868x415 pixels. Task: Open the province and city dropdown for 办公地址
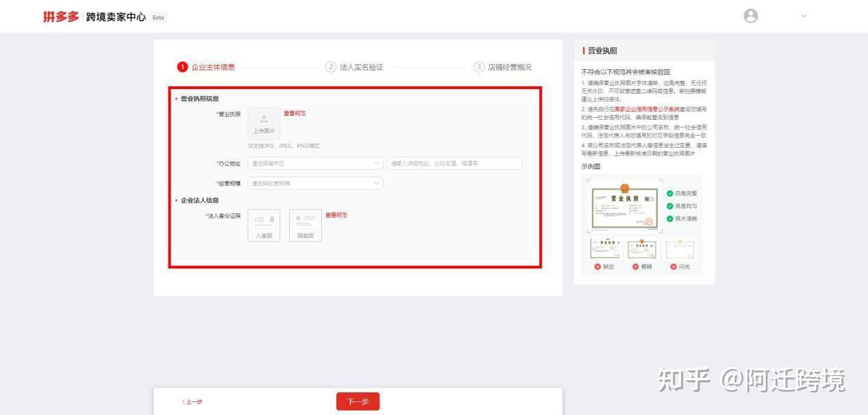tap(315, 164)
